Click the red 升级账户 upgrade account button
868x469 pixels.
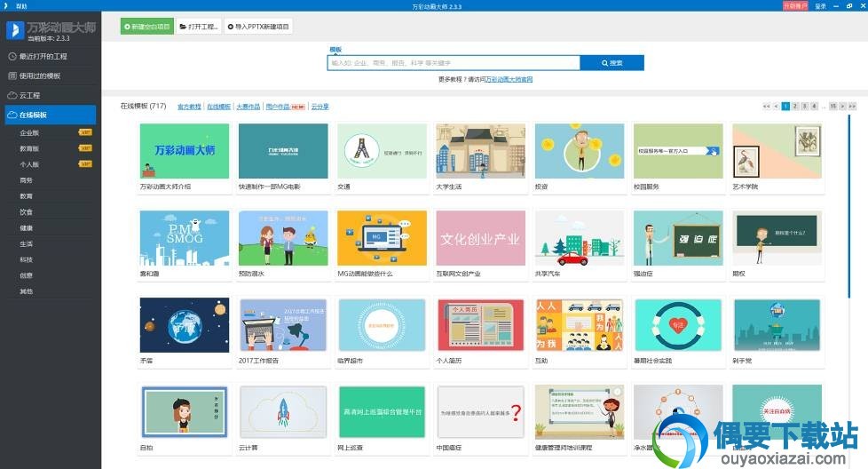point(795,6)
